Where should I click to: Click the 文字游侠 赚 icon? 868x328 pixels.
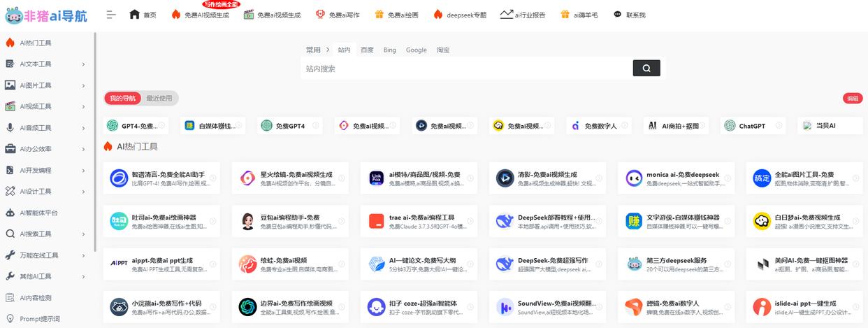[634, 222]
